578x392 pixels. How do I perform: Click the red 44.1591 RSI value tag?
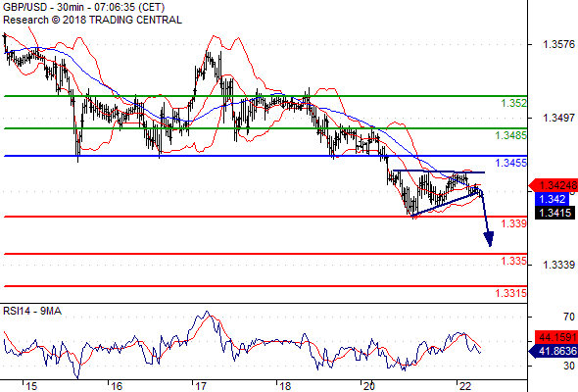(x=556, y=337)
